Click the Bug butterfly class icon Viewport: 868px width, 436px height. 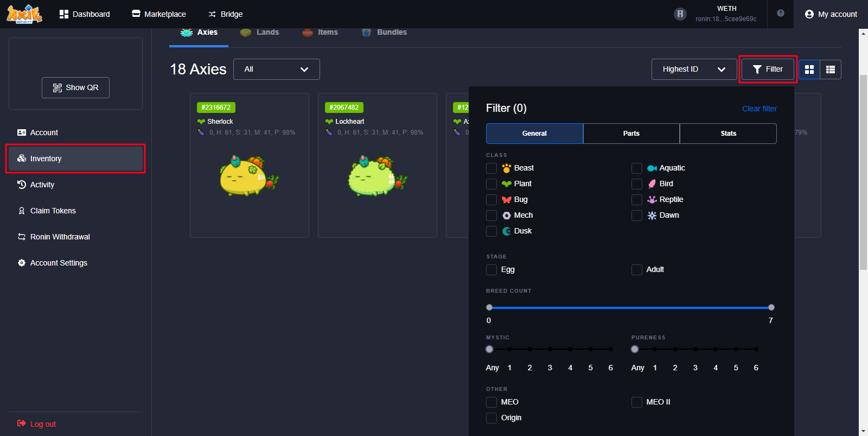(507, 200)
